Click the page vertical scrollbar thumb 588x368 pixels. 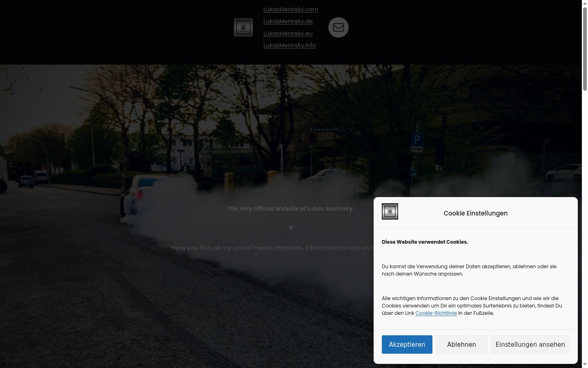(585, 49)
